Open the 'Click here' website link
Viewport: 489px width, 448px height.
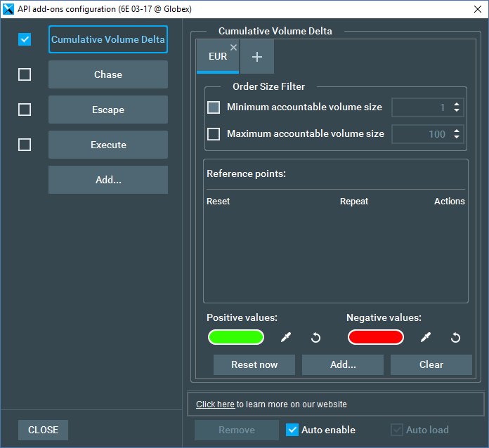pyautogui.click(x=215, y=404)
